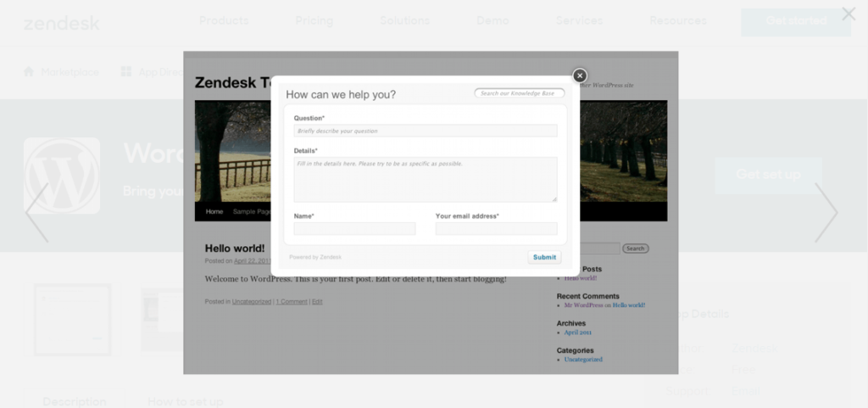868x408 pixels.
Task: Click the Edit link under the post
Action: click(317, 302)
